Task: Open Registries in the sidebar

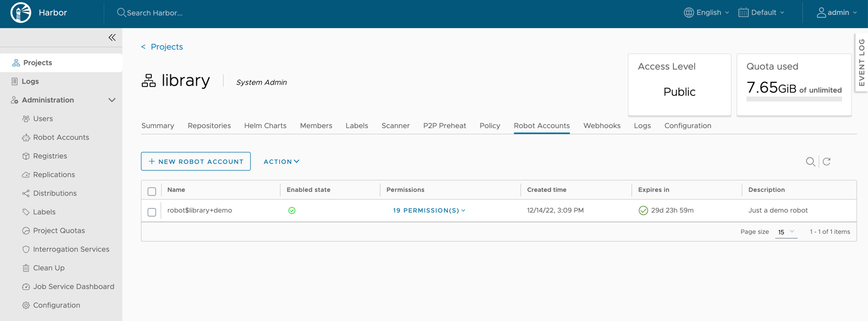Action: (50, 156)
